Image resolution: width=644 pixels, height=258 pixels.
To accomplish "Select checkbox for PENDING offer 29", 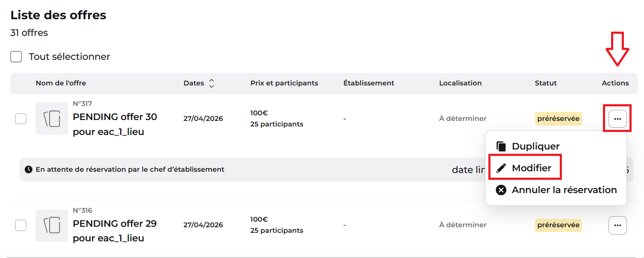I will (x=21, y=225).
